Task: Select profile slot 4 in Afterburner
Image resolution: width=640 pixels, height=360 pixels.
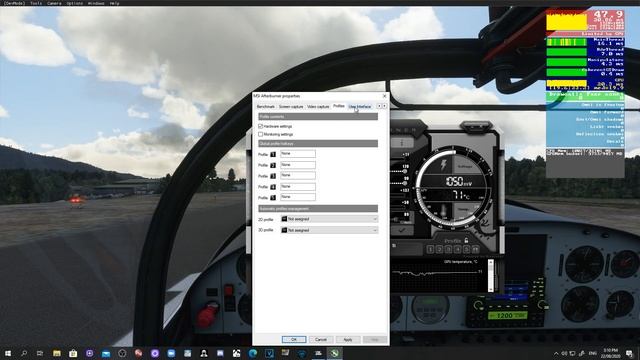Action: click(x=458, y=249)
